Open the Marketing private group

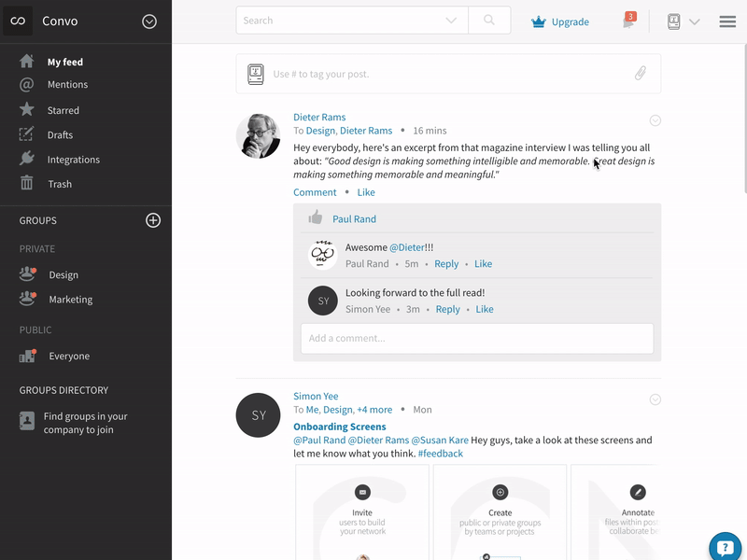pos(71,300)
